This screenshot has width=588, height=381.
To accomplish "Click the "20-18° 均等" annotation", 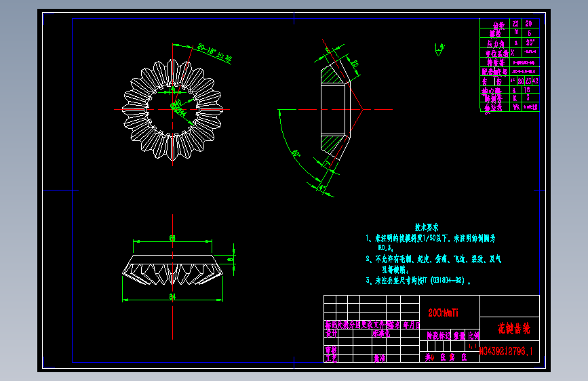I will click(214, 54).
